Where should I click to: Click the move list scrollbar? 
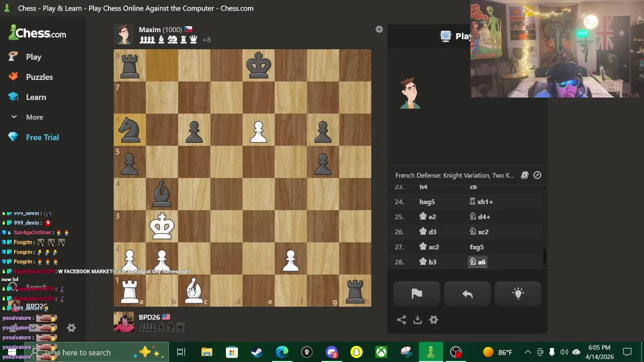click(x=544, y=257)
